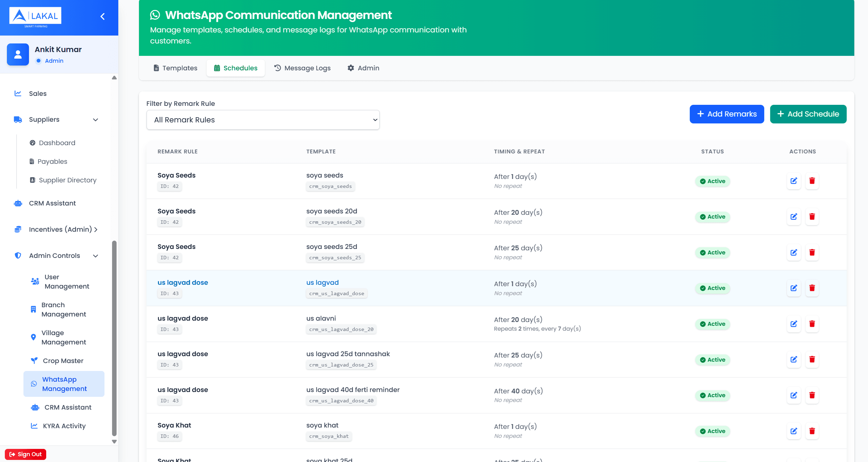Delete the crm_us_lagvad_dose schedule
The image size is (868, 462).
[812, 288]
